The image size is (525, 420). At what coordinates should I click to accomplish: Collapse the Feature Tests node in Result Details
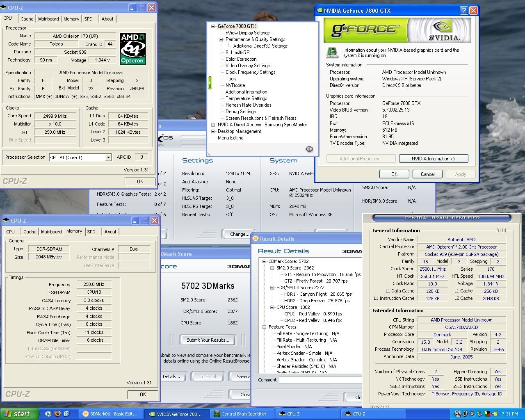(265, 327)
